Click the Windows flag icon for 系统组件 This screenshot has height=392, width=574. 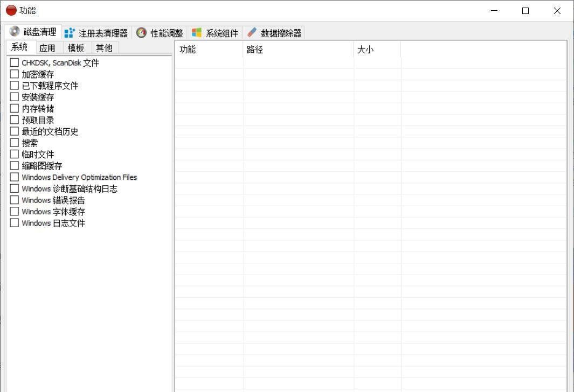point(197,33)
